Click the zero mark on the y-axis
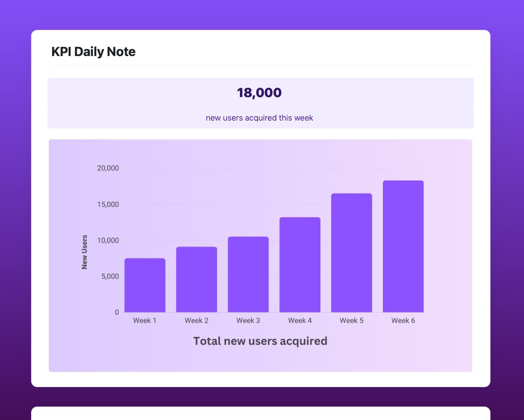This screenshot has width=524, height=420. [x=116, y=312]
